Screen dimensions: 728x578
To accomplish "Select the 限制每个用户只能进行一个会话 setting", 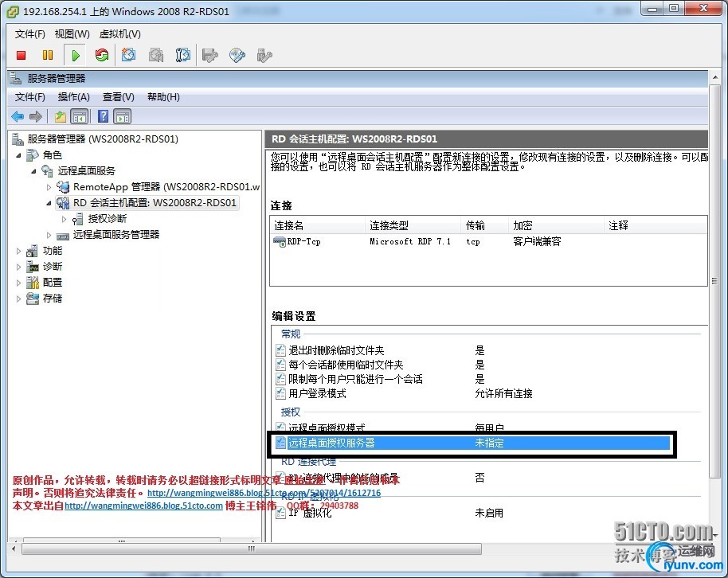I will tap(356, 379).
